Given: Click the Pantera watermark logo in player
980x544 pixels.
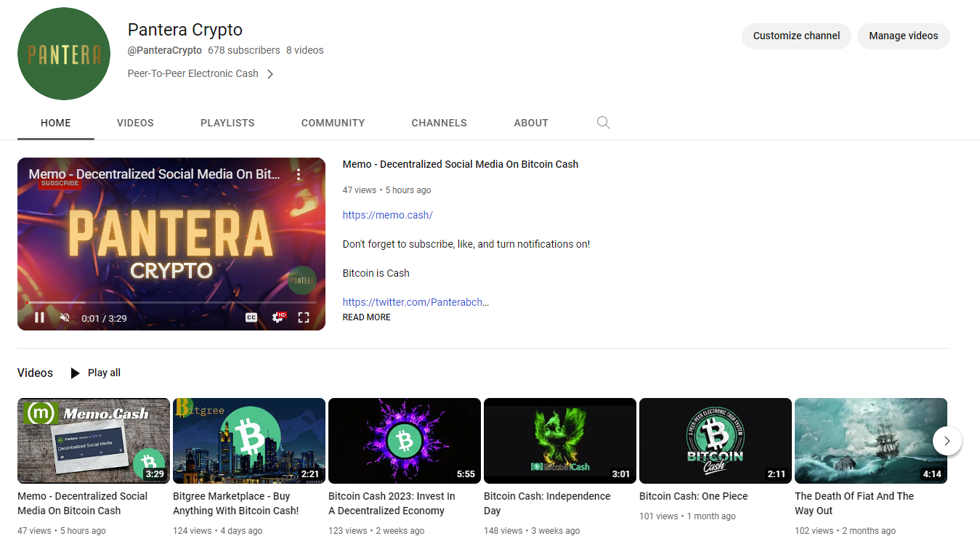Looking at the screenshot, I should point(302,280).
